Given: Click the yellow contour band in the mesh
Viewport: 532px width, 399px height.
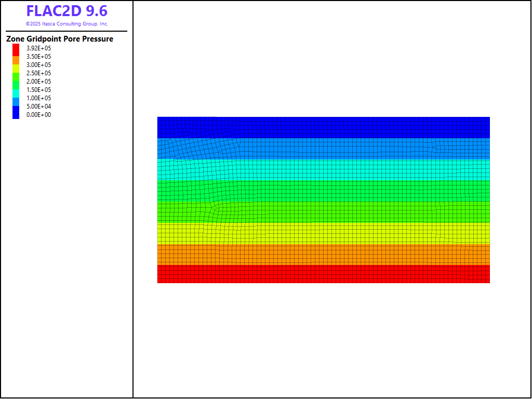Looking at the screenshot, I should pyautogui.click(x=323, y=233).
